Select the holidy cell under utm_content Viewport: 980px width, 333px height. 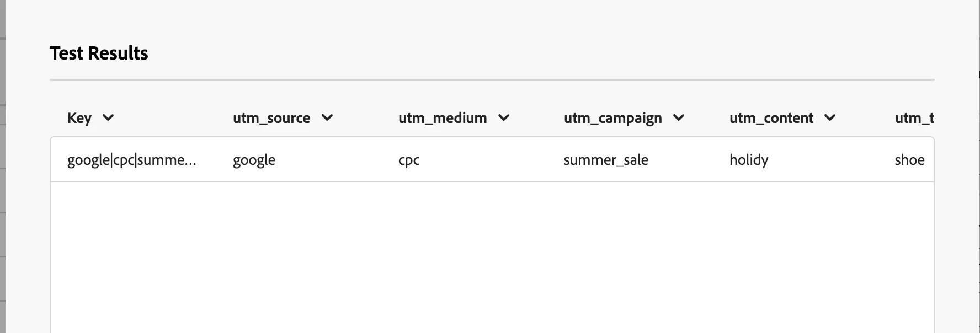pos(749,159)
